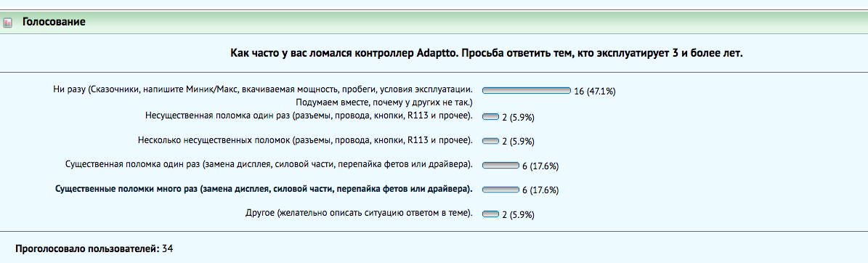Viewport: 868px width, 263px height.
Task: Click the 'Несколько несущественных поломок' result bar
Action: 491,141
